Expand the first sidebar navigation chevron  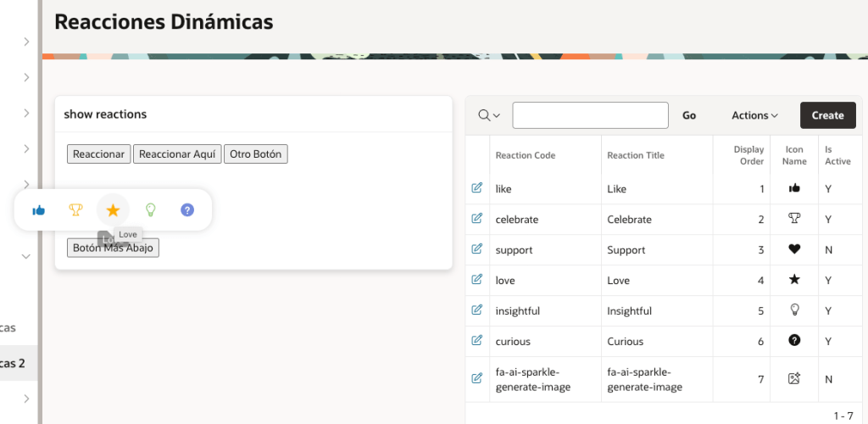coord(26,42)
